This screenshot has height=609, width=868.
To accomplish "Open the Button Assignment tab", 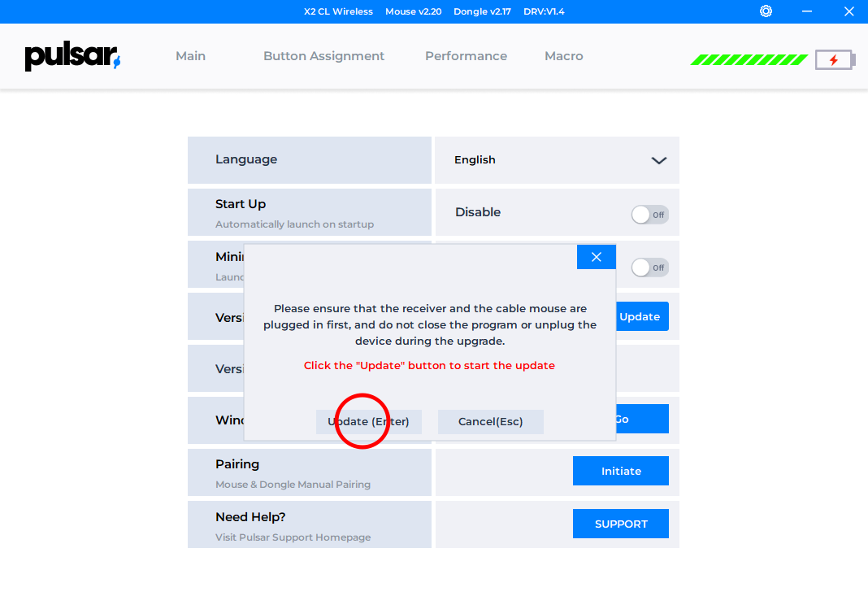I will click(x=323, y=56).
